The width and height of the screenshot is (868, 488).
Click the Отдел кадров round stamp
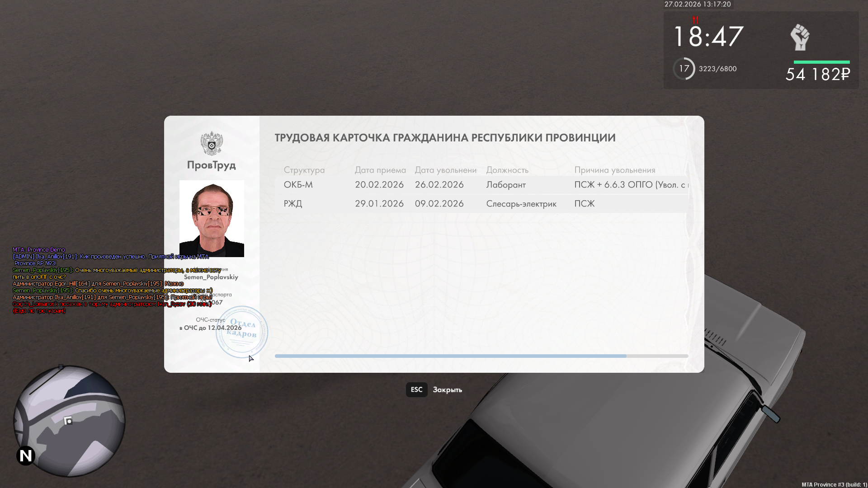point(242,332)
